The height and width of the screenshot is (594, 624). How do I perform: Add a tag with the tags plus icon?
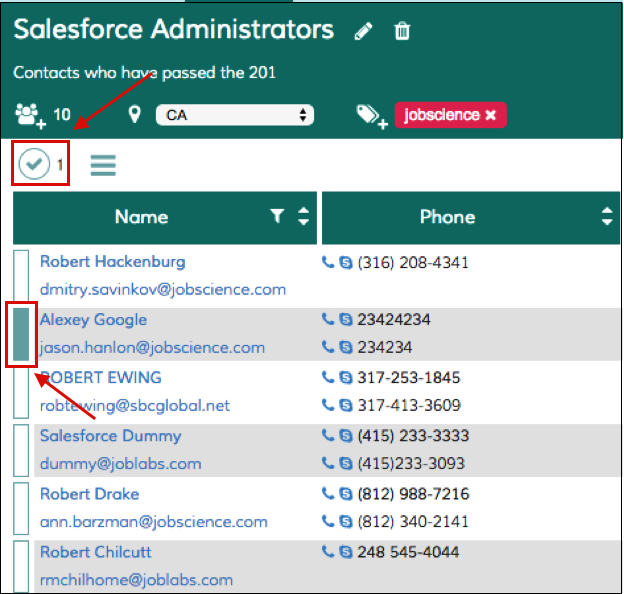[x=372, y=117]
